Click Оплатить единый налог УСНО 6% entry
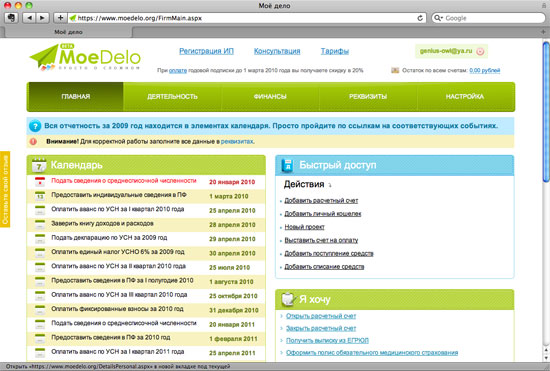The height and width of the screenshot is (371, 550). point(118,252)
